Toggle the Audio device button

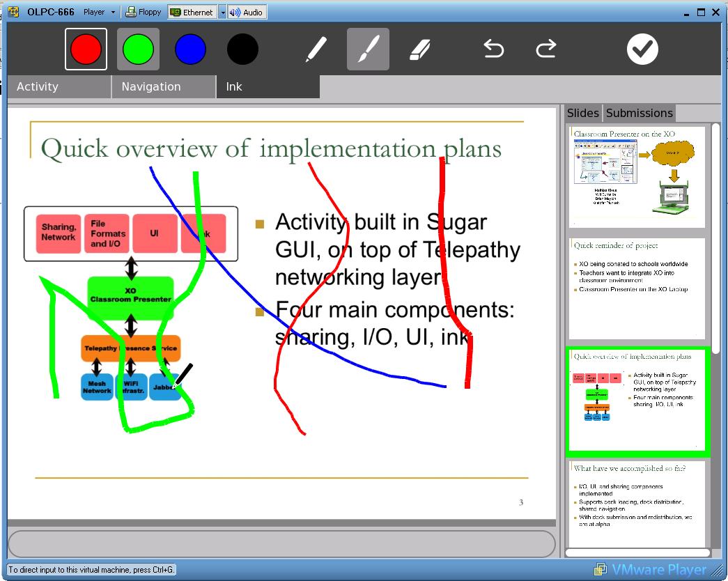247,12
